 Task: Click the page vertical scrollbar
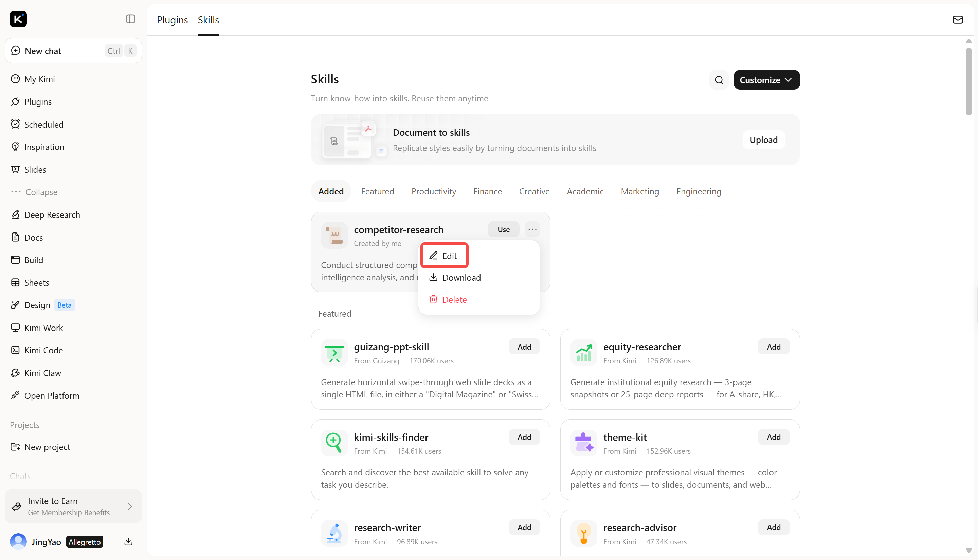(x=968, y=81)
